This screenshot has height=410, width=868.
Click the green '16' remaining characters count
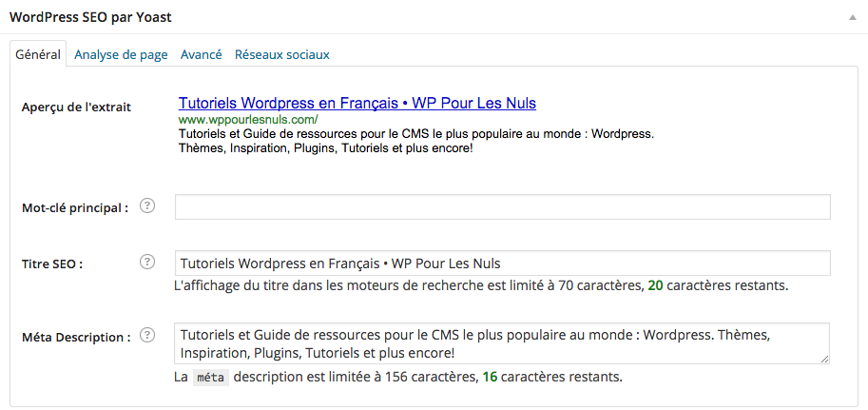coord(490,378)
